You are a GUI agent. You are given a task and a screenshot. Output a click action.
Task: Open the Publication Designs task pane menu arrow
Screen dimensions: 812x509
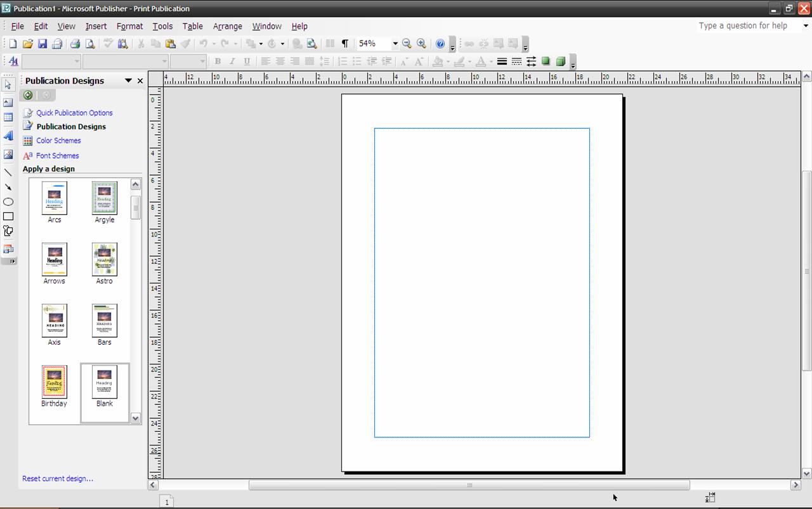tap(128, 81)
